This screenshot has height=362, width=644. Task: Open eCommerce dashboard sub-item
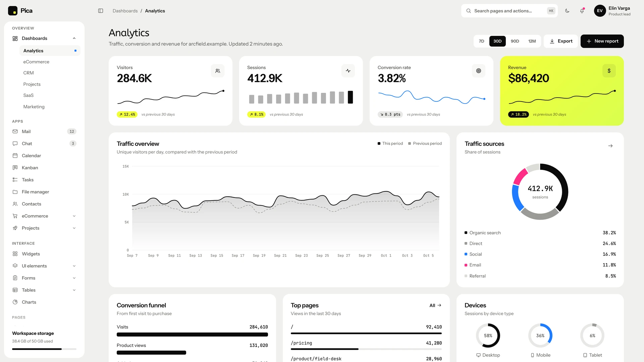pos(50,62)
